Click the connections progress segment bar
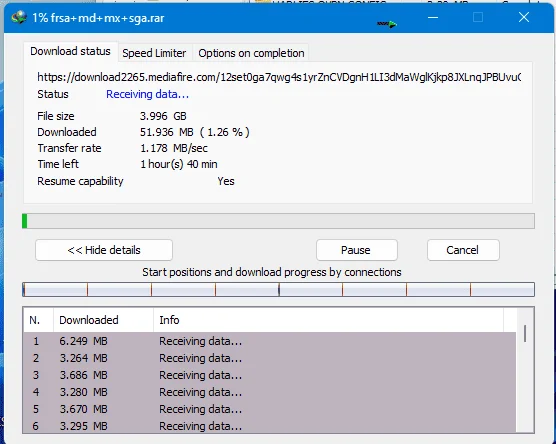Viewport: 556px width, 444px height. pyautogui.click(x=278, y=289)
